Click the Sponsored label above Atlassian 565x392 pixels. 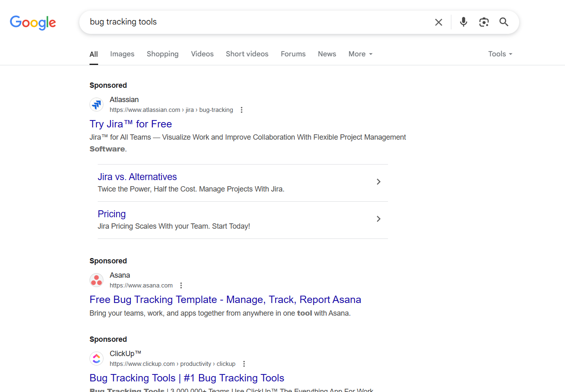[108, 85]
